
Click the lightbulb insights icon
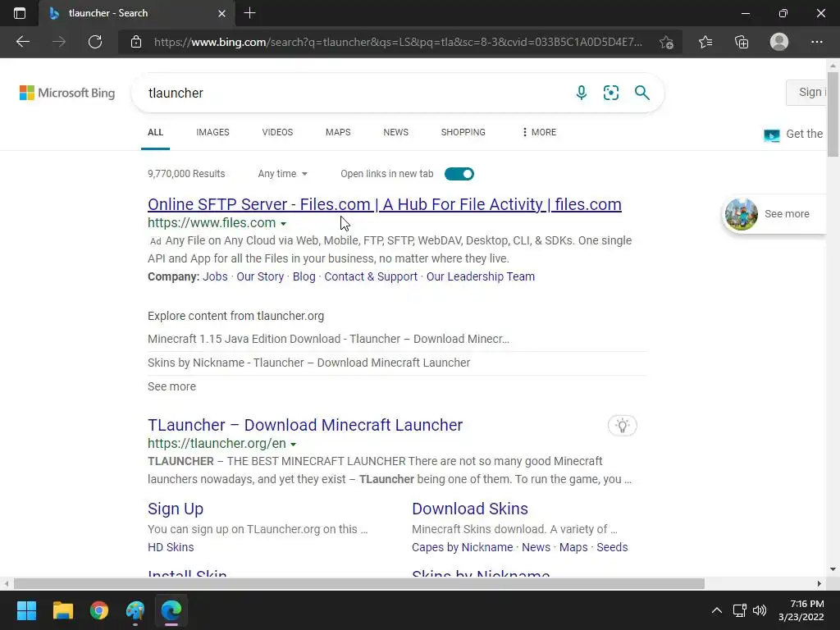(x=622, y=426)
